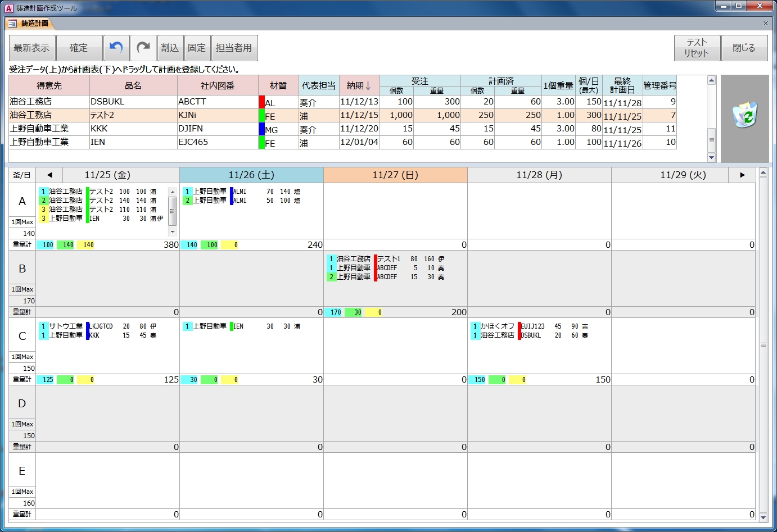
Task: Close the 鋳造計画 tab with the x icon
Action: (x=765, y=24)
